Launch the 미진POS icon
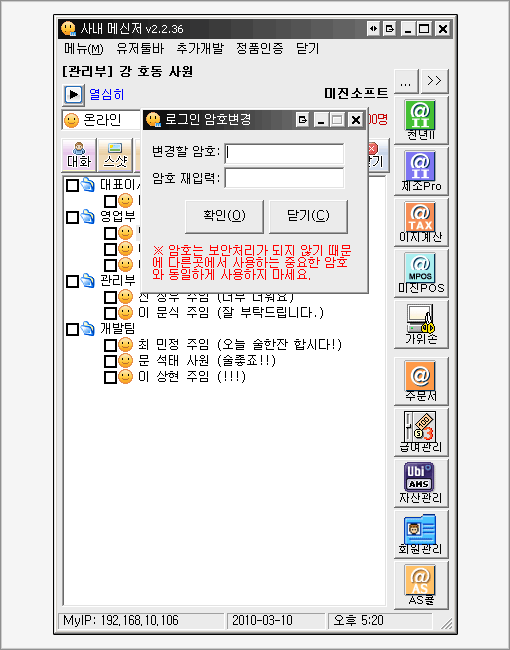510x650 pixels. (x=421, y=273)
